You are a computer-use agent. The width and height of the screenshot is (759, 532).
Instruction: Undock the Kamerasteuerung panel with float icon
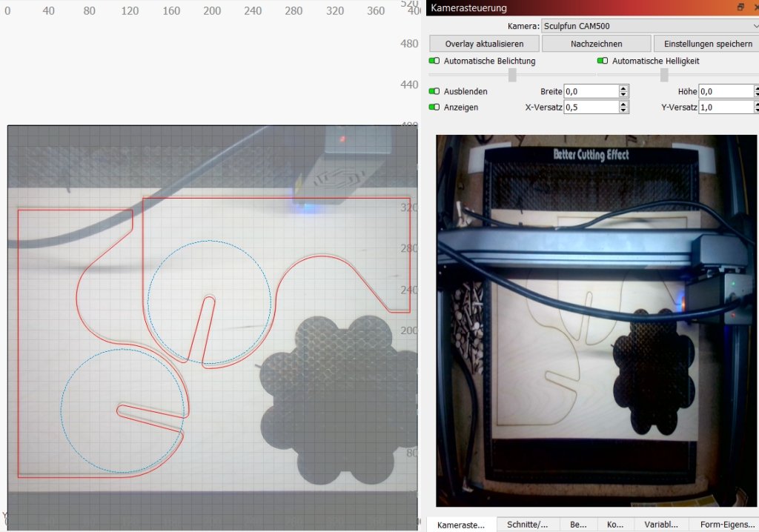pos(740,7)
